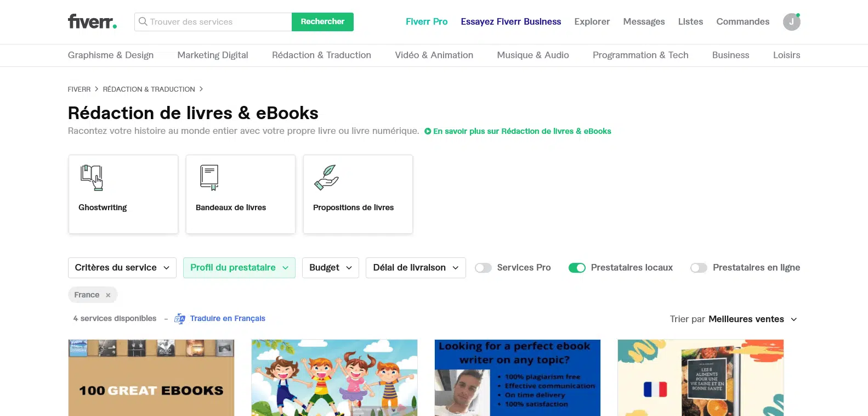Click the green Rechercher button
This screenshot has height=416, width=868.
pyautogui.click(x=322, y=22)
